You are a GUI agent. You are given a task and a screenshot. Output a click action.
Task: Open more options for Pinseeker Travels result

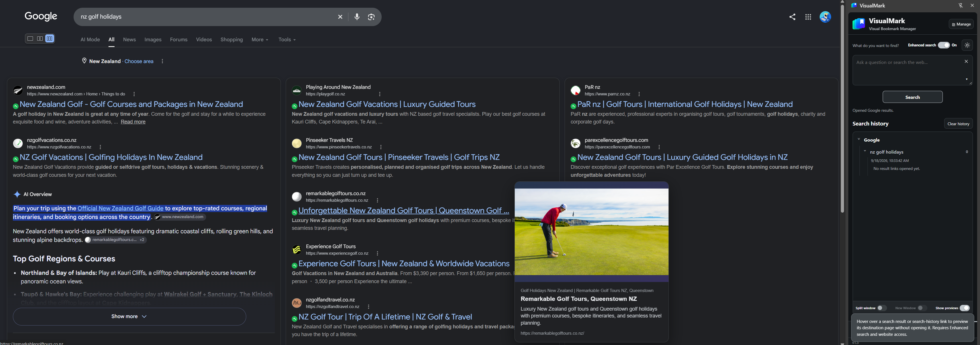[381, 147]
